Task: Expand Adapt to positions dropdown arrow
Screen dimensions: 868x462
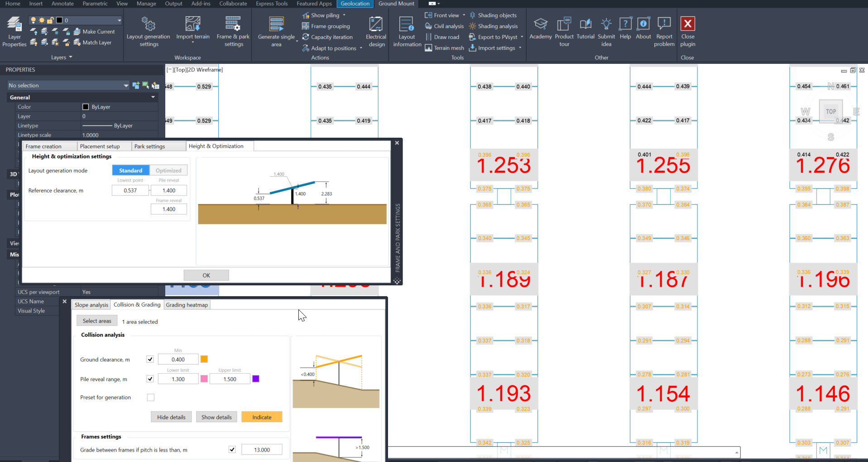Action: tap(361, 48)
